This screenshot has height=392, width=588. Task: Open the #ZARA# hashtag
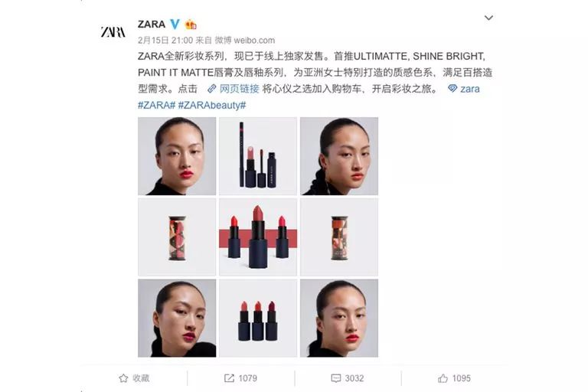coord(156,105)
